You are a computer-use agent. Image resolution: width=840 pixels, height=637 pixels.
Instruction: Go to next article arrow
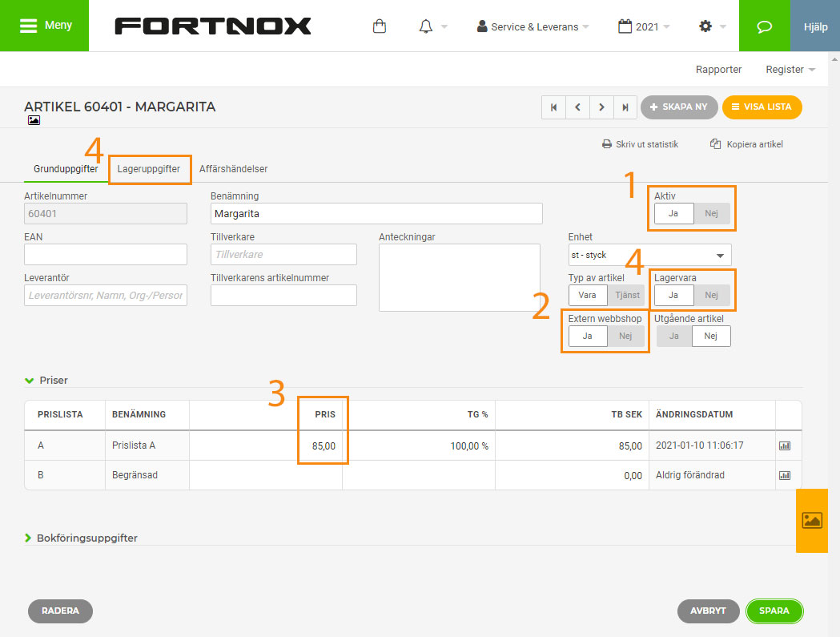coord(601,107)
